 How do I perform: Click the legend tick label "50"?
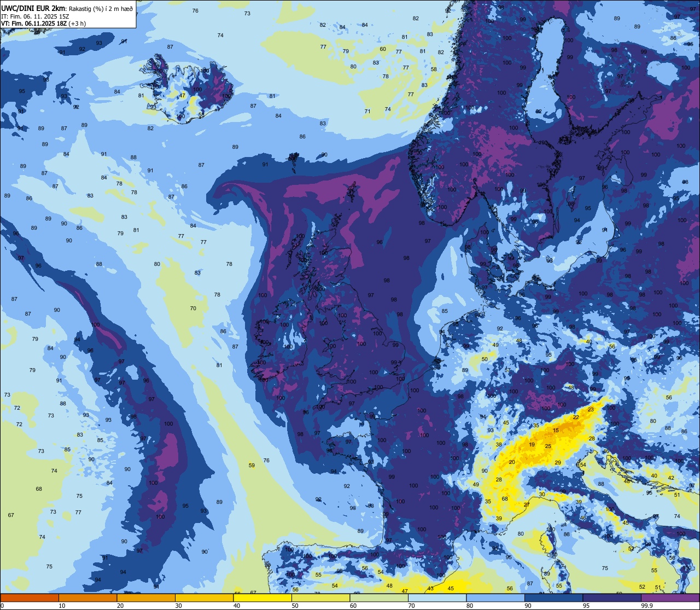tap(295, 606)
